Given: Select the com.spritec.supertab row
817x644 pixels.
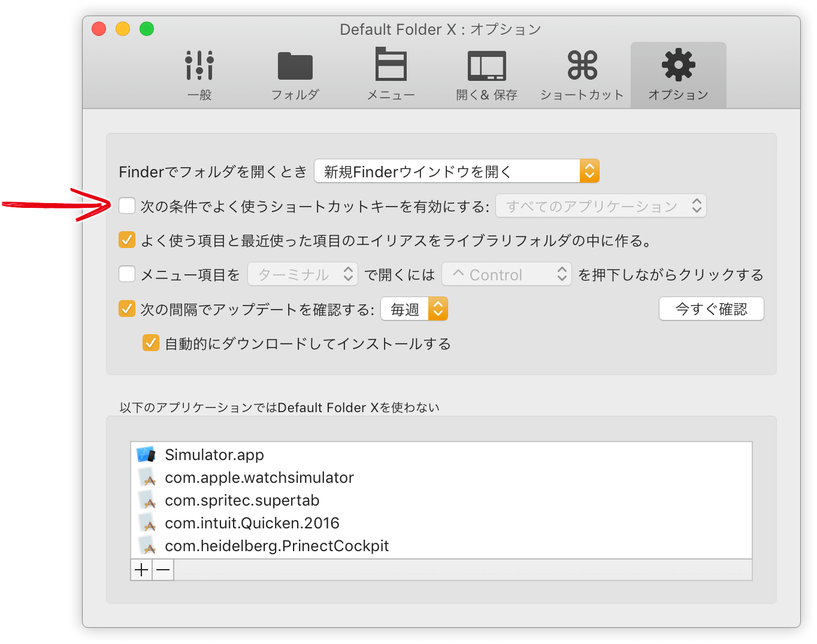Looking at the screenshot, I should click(x=441, y=500).
